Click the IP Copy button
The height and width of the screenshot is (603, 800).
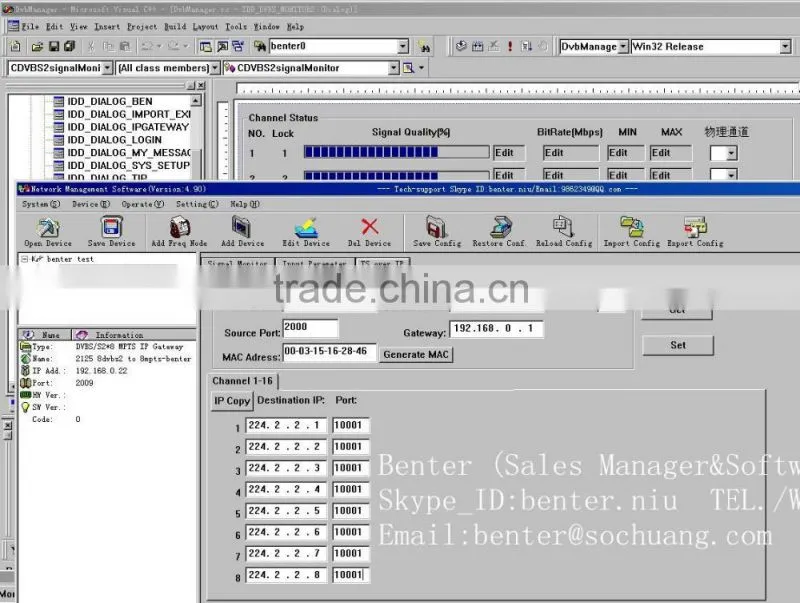point(232,401)
